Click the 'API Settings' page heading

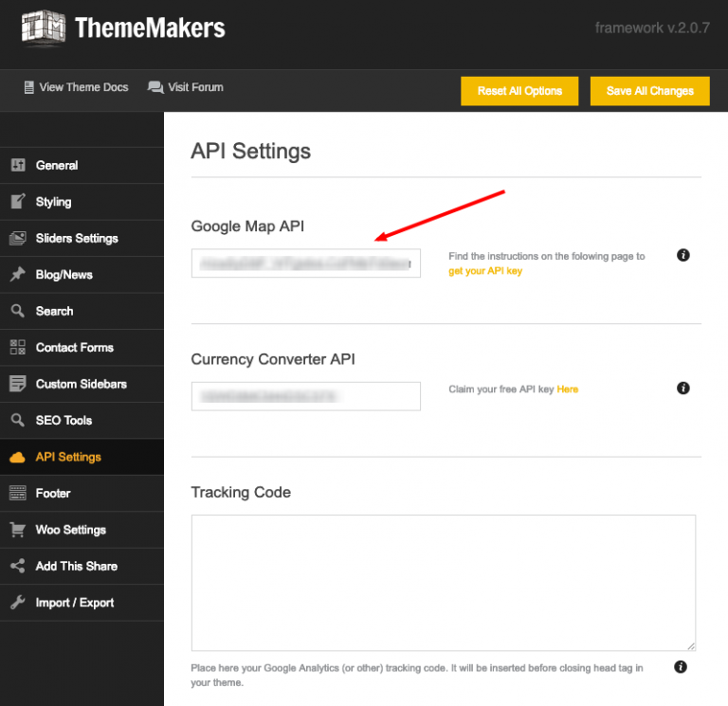coord(250,152)
